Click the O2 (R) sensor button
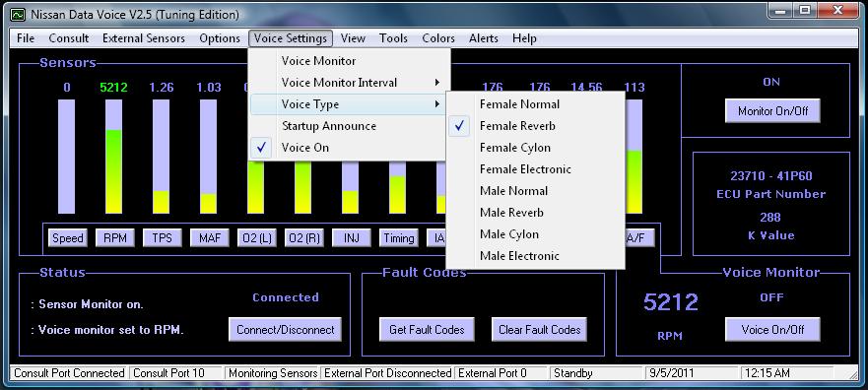 [303, 238]
